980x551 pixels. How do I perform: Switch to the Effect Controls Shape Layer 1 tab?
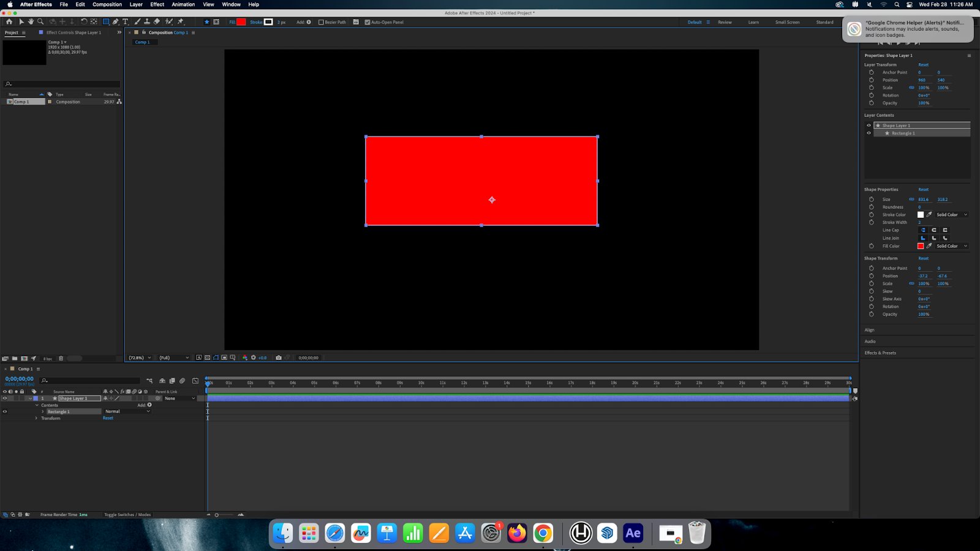pos(73,32)
